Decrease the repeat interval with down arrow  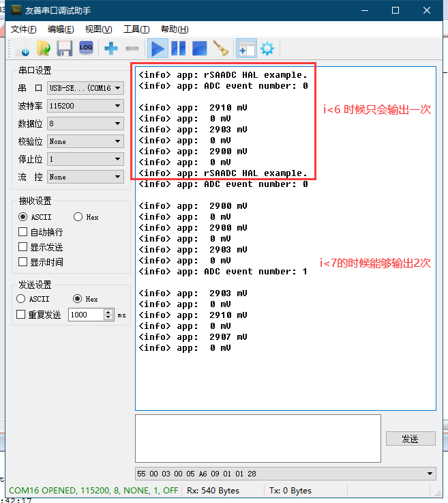pyautogui.click(x=108, y=317)
